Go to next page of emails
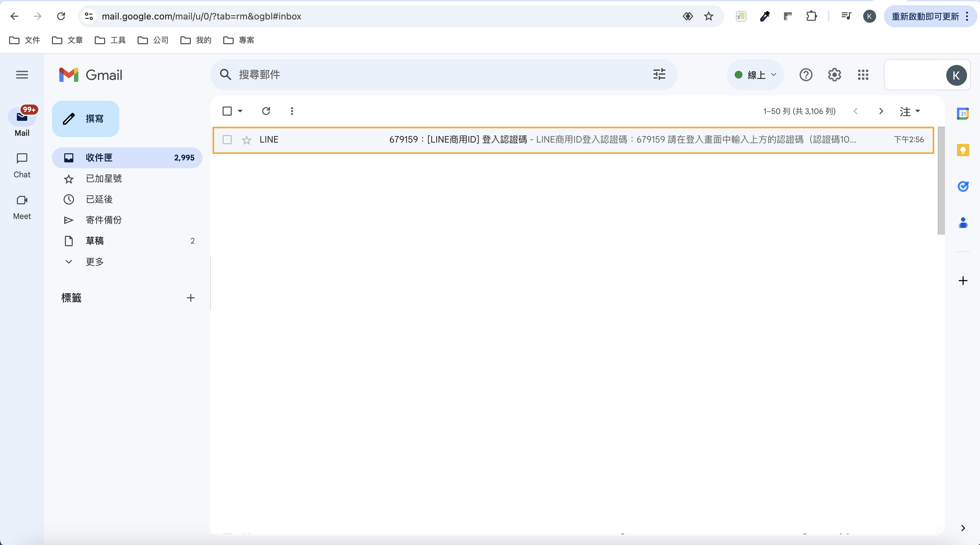This screenshot has height=545, width=980. (x=881, y=111)
